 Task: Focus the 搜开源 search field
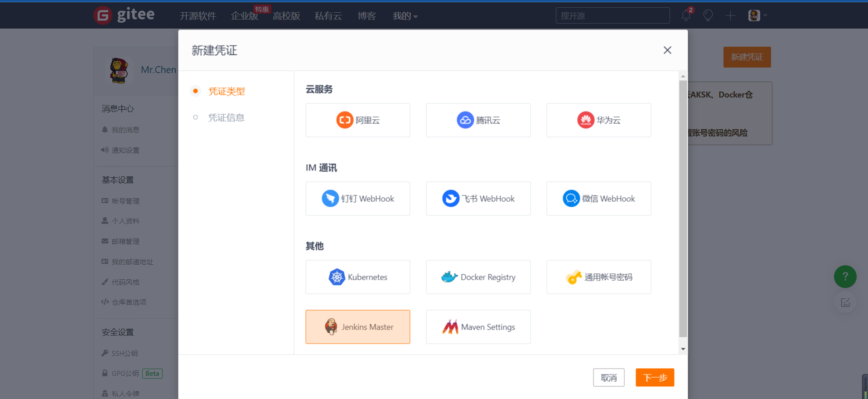[x=612, y=15]
